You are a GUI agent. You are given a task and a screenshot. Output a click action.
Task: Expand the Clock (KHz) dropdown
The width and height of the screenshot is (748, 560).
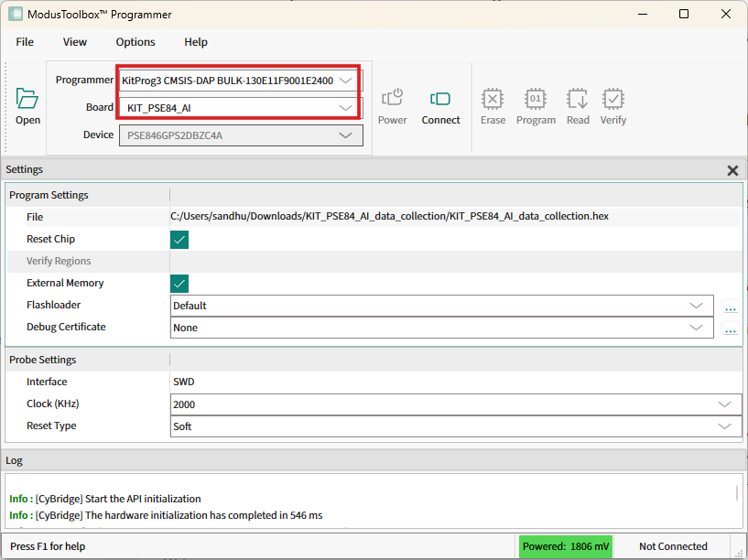[x=724, y=404]
